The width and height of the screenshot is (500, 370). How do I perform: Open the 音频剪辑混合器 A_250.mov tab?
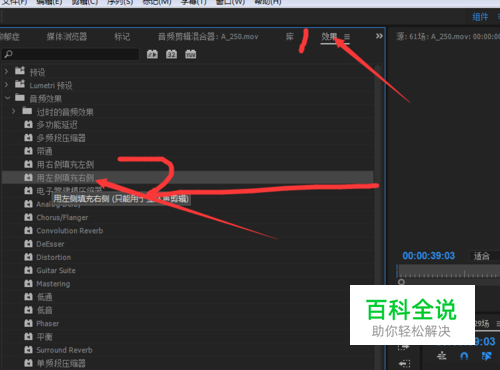(208, 37)
